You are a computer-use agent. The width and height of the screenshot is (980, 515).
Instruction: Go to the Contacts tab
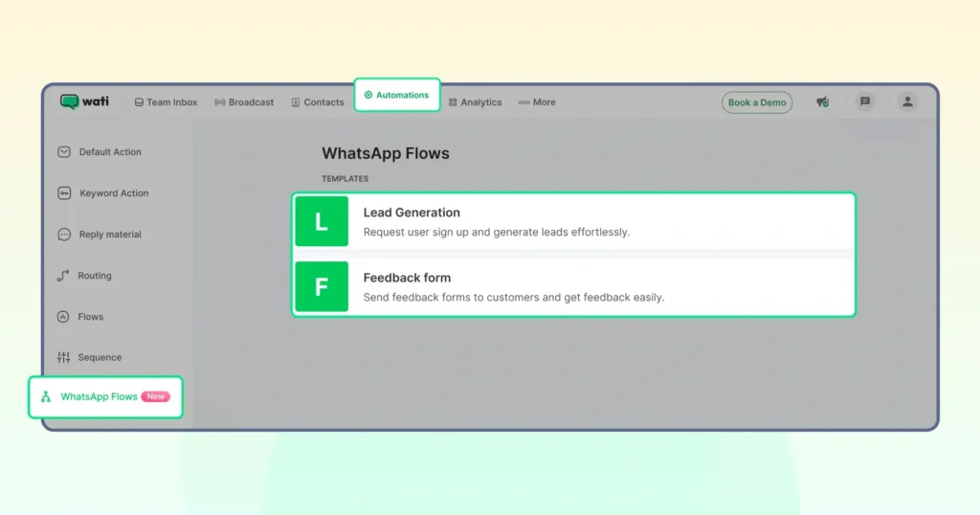[x=318, y=101]
